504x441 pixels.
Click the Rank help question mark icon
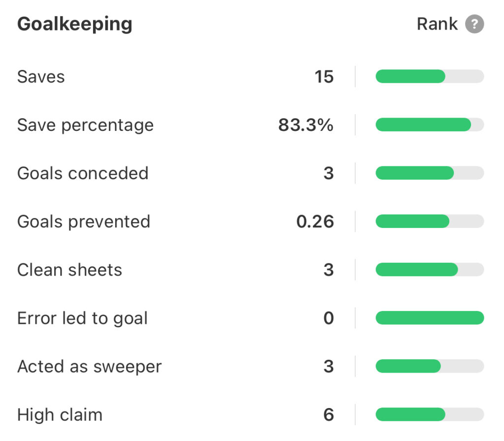475,24
